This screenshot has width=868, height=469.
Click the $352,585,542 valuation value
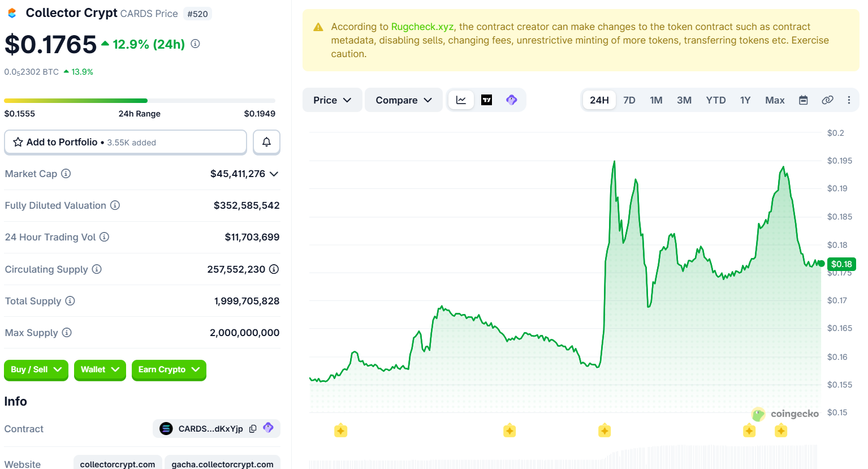pyautogui.click(x=247, y=205)
